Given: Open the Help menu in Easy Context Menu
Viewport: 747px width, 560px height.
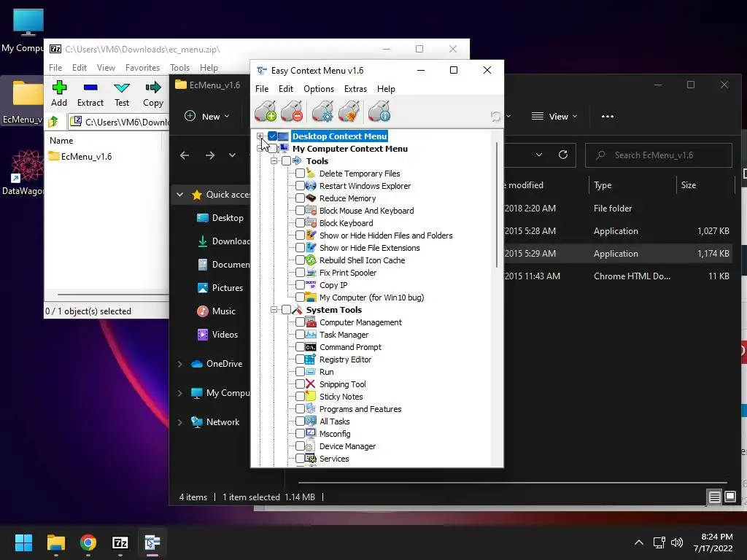Looking at the screenshot, I should click(x=386, y=89).
